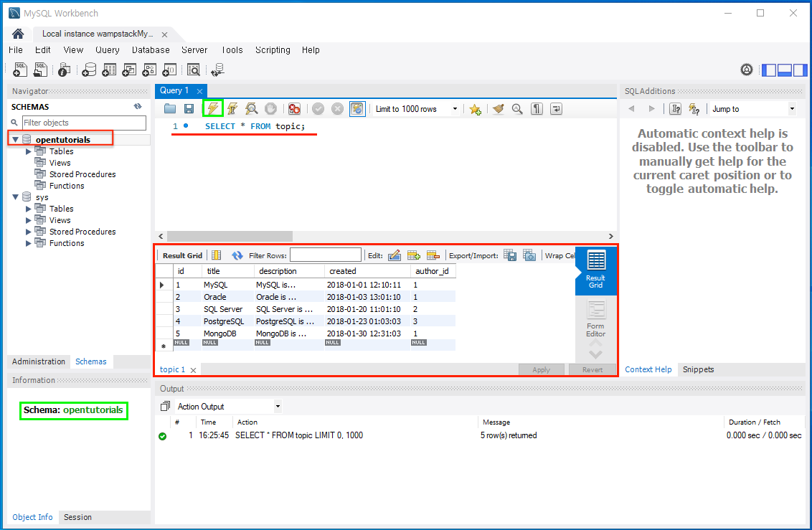Open the Action Output dropdown

pos(278,407)
